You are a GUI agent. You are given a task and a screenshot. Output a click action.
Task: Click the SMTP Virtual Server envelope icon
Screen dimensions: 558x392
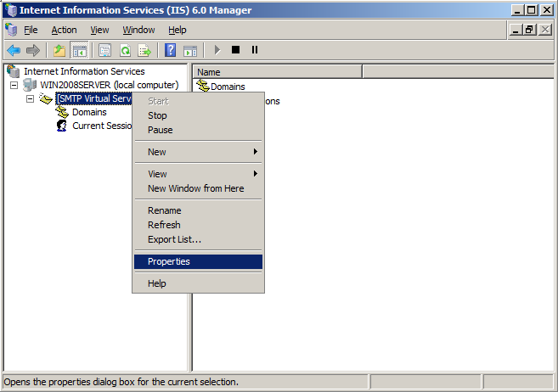tap(46, 98)
